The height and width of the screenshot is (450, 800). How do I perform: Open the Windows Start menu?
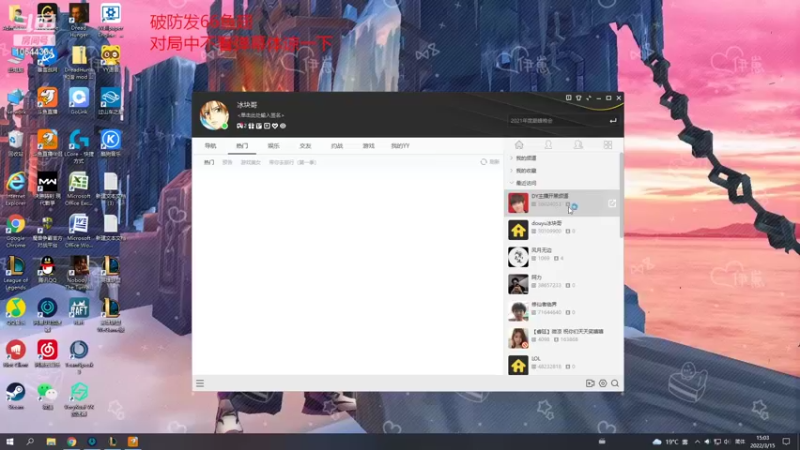10,441
